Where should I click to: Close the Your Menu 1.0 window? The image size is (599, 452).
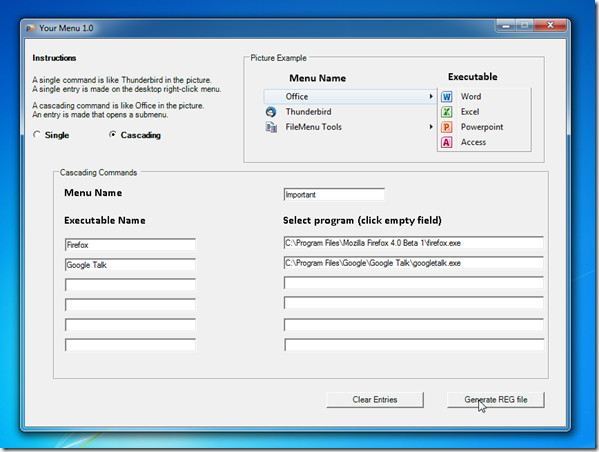pyautogui.click(x=550, y=25)
